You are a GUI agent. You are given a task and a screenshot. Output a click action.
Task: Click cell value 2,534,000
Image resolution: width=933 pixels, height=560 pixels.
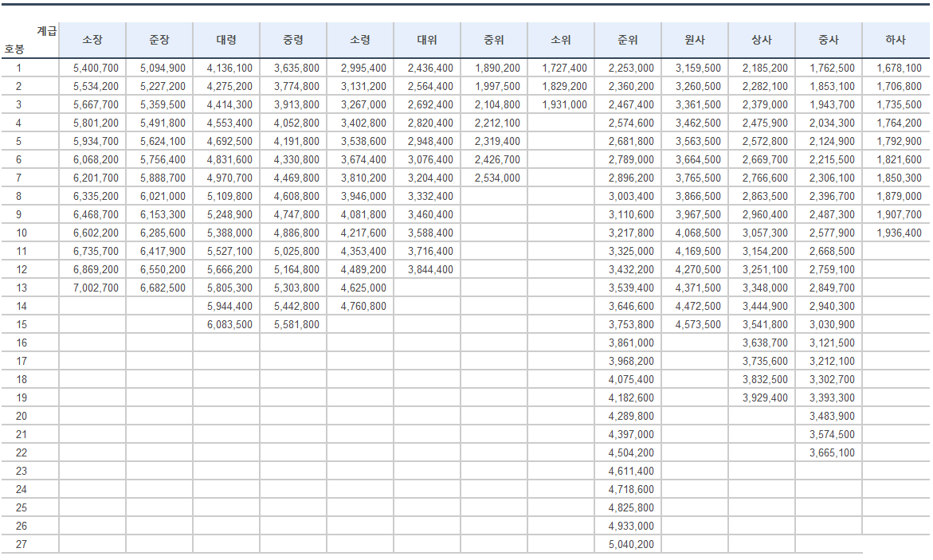point(497,178)
